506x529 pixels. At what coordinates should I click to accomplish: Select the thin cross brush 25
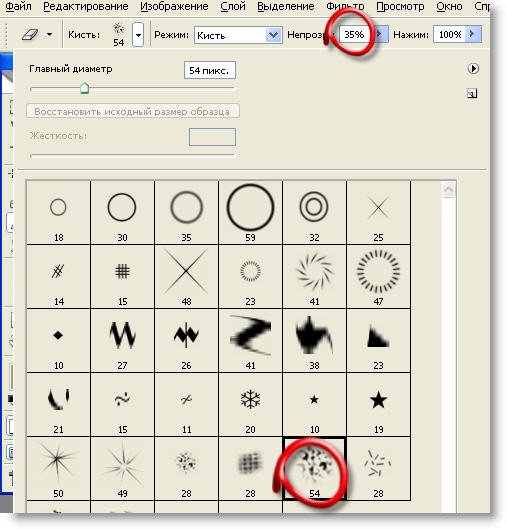click(378, 213)
